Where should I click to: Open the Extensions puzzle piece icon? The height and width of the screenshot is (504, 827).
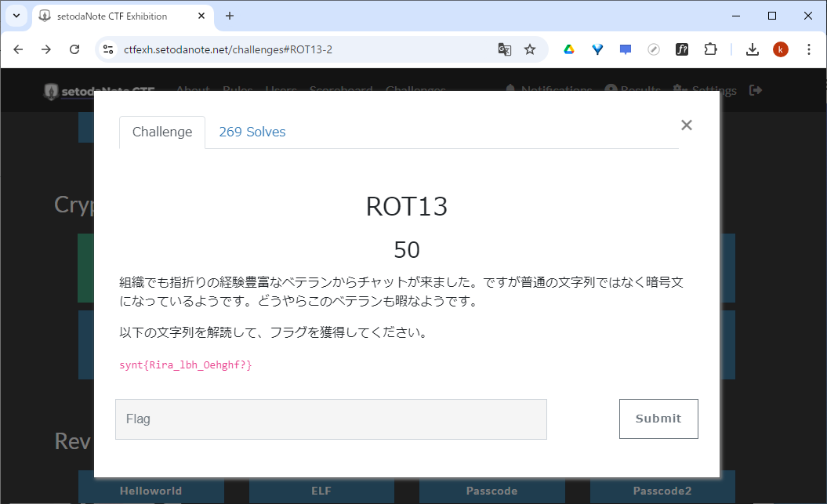(710, 49)
